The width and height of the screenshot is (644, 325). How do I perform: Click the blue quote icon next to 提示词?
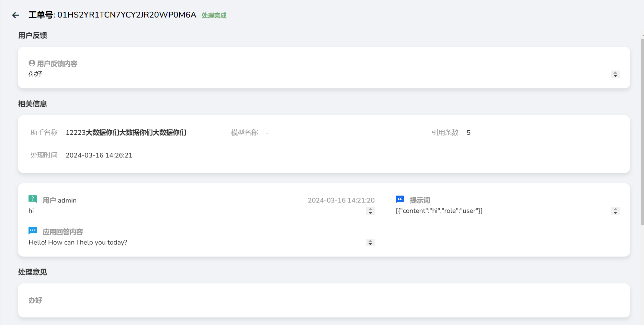[400, 199]
